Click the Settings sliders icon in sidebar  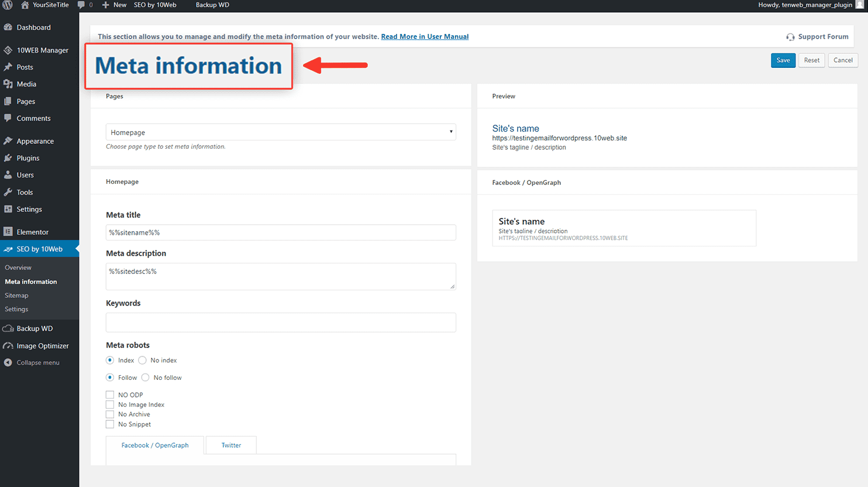click(x=8, y=209)
